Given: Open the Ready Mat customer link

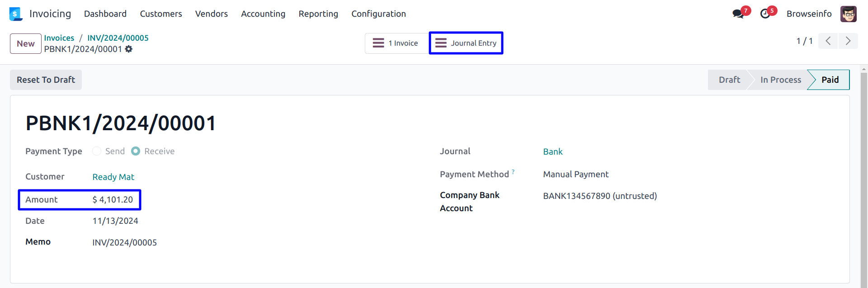Looking at the screenshot, I should pyautogui.click(x=113, y=177).
